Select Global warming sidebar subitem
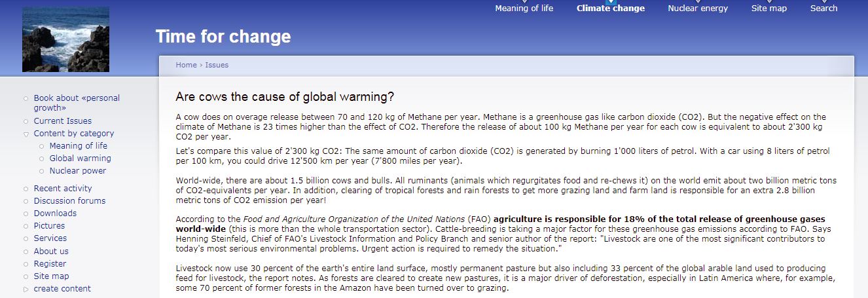868x298 pixels. tap(81, 158)
